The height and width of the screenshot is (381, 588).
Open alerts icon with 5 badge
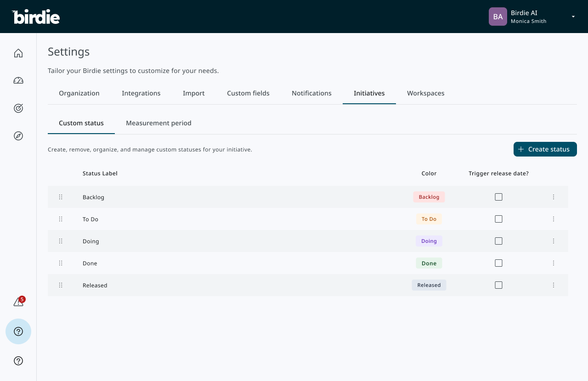tap(18, 302)
